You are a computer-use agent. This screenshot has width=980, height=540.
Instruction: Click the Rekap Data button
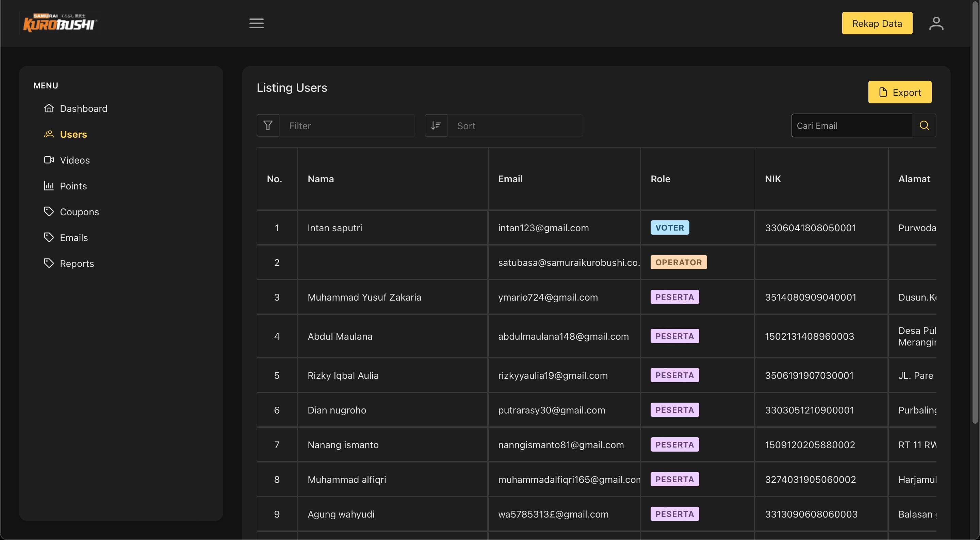pos(877,23)
